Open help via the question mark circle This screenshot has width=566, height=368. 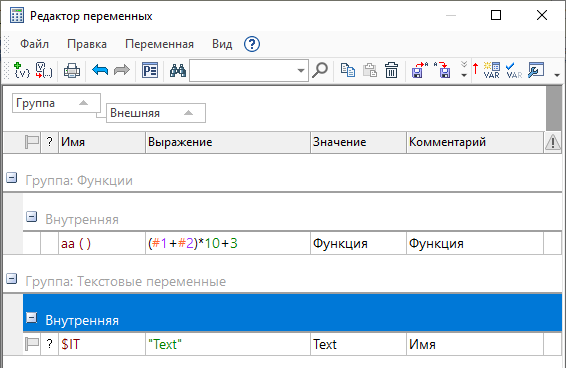[x=252, y=44]
